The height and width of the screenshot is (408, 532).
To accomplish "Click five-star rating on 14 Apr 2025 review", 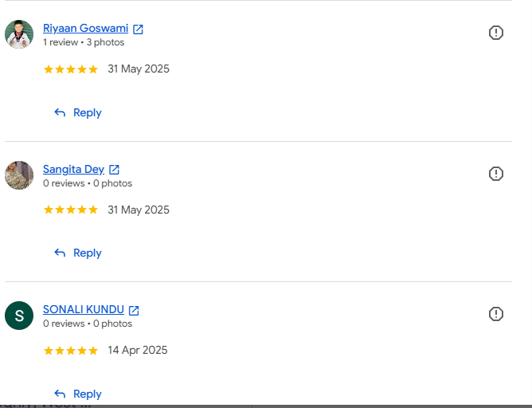I will tap(71, 351).
